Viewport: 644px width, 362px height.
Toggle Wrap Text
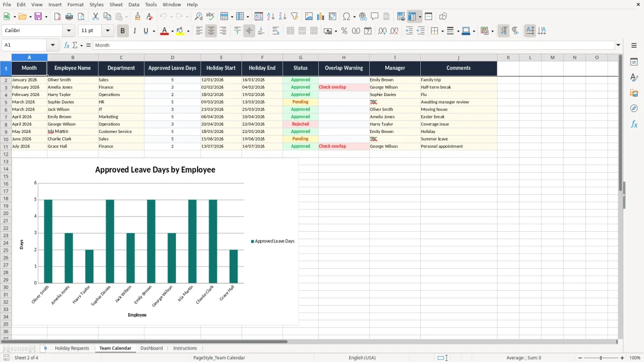(x=276, y=31)
